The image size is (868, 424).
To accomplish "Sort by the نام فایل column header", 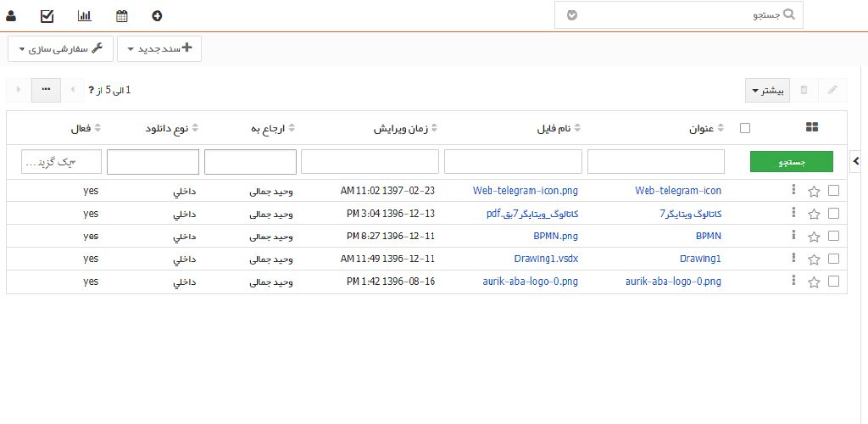I will click(x=554, y=128).
